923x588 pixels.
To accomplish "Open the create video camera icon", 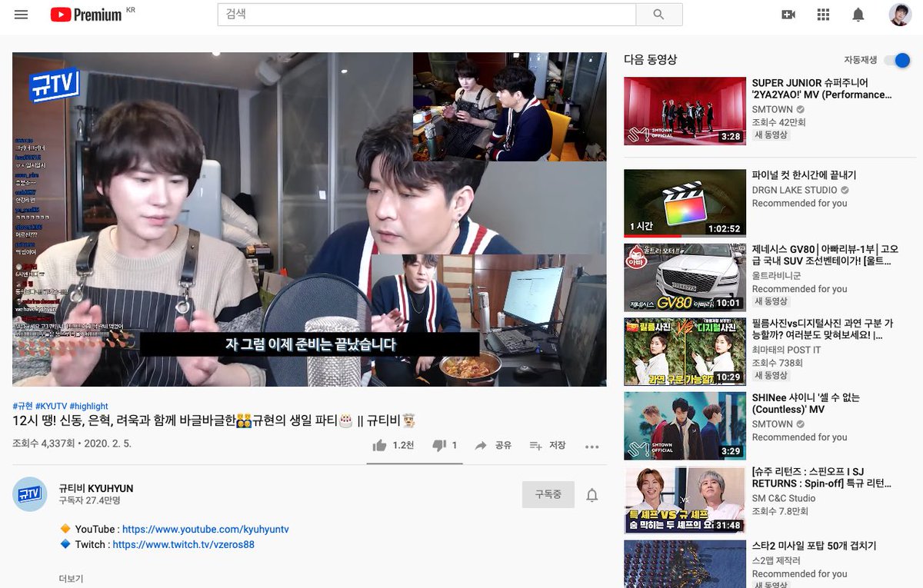I will tap(788, 15).
